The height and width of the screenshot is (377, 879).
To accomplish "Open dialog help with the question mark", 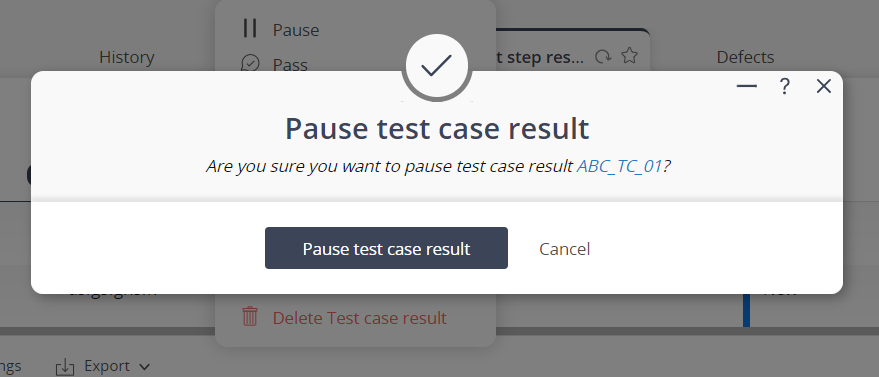I will pos(784,86).
